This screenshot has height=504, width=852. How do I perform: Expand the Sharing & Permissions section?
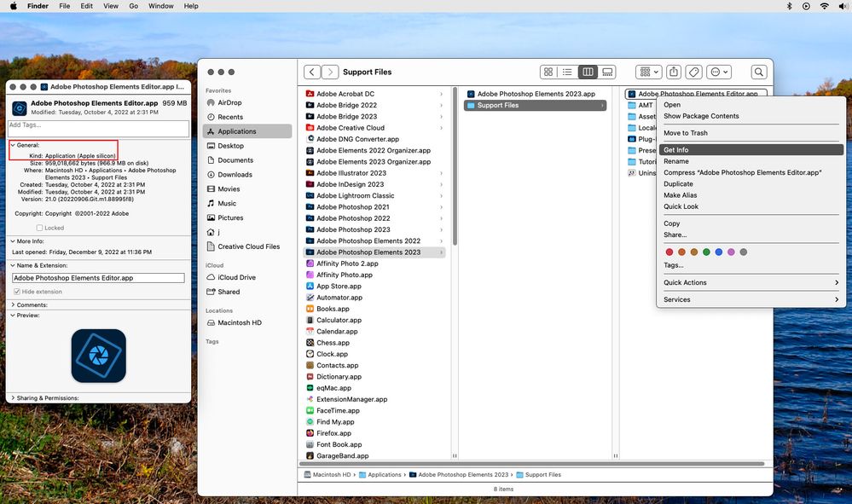(x=13, y=398)
